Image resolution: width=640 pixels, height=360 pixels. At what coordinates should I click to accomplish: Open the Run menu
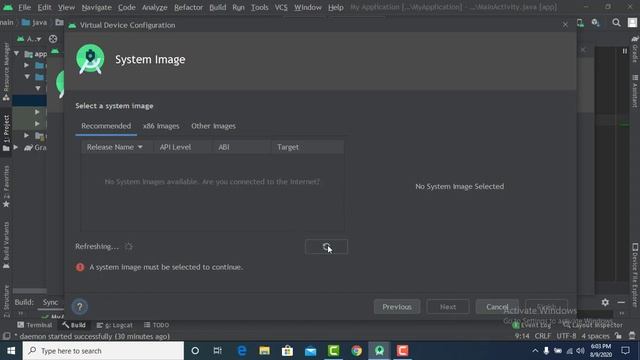pyautogui.click(x=238, y=7)
